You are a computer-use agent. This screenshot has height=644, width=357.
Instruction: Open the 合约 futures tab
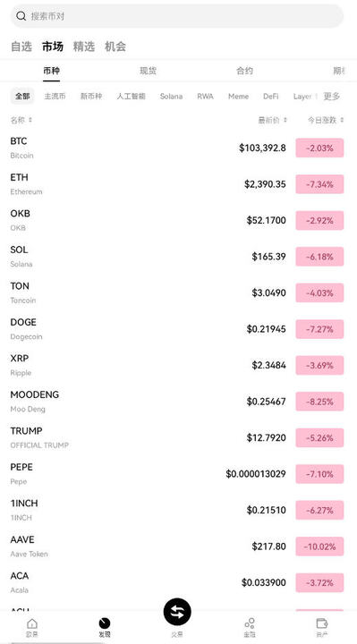click(244, 71)
